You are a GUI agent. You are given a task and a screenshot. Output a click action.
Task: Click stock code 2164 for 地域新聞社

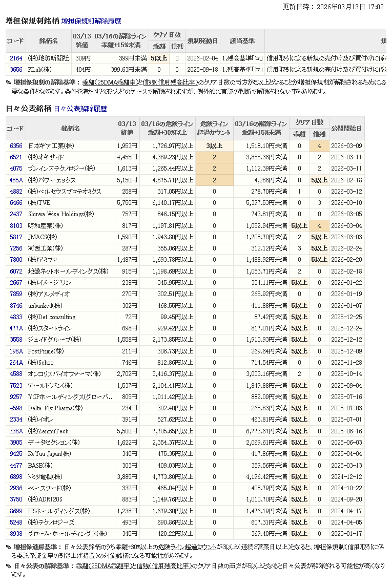16,58
